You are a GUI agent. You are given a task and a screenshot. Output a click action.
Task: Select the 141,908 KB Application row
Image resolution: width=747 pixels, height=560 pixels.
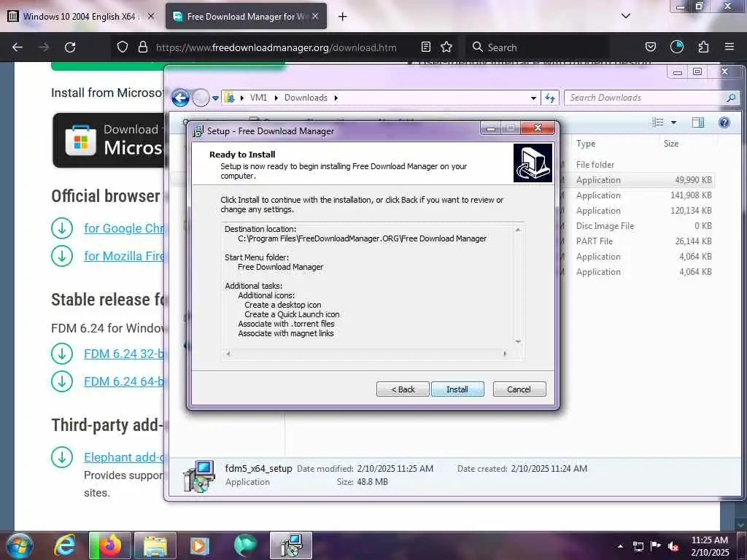[x=643, y=195]
